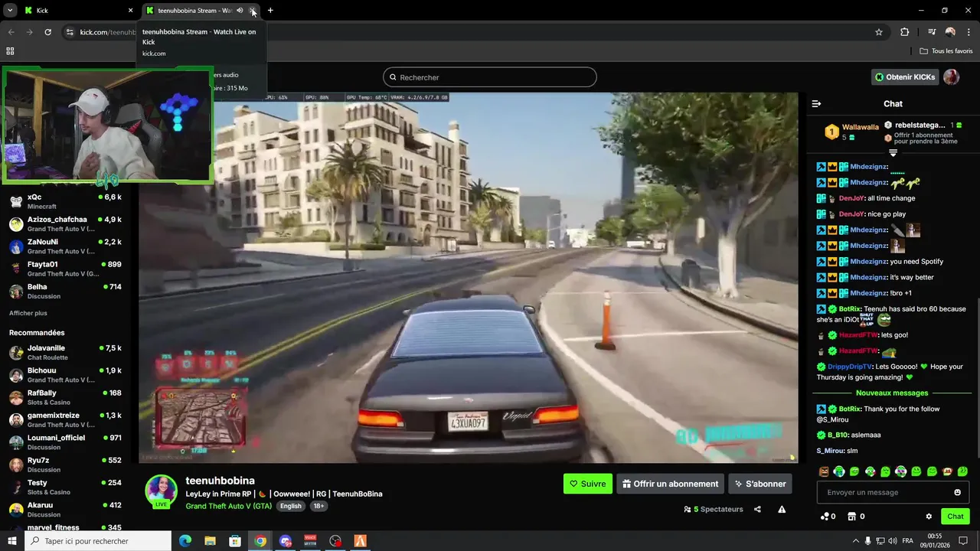The height and width of the screenshot is (551, 980).
Task: Click Offrir un abonnement button
Action: pos(671,484)
